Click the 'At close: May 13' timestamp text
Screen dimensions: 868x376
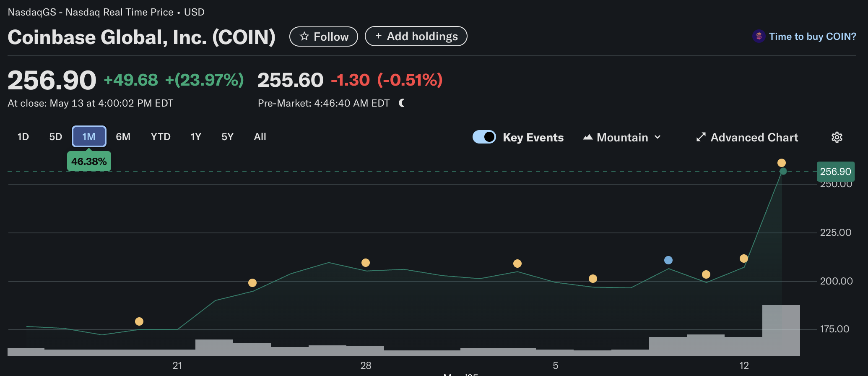click(91, 103)
